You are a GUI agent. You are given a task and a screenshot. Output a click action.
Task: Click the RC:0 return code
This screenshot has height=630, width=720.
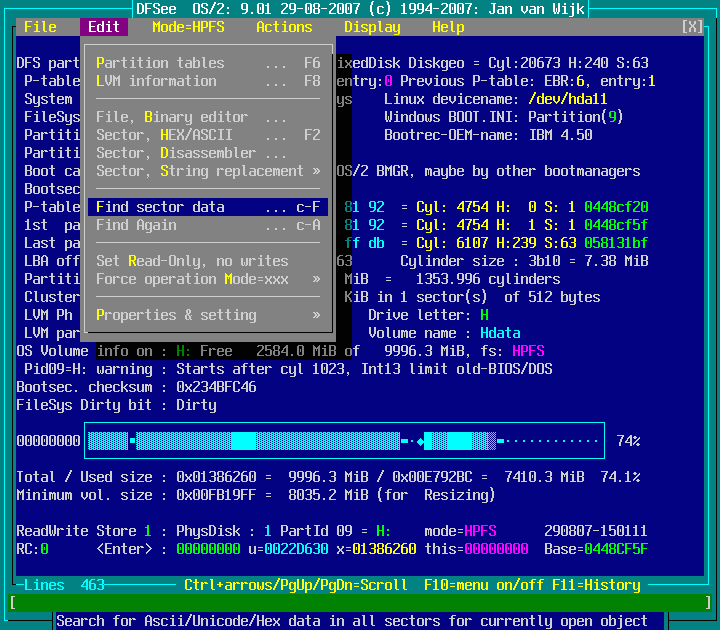32,549
